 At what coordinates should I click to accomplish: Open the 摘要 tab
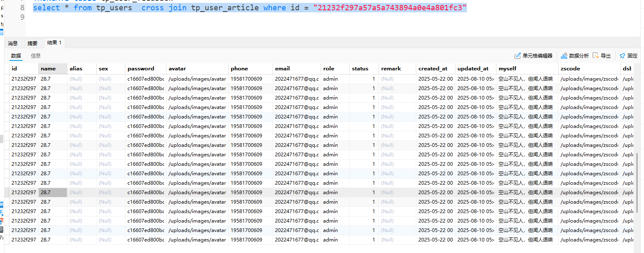coord(32,43)
